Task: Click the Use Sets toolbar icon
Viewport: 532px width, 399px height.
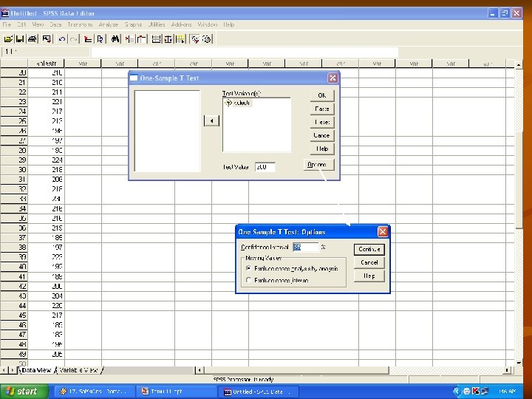Action: [x=207, y=39]
